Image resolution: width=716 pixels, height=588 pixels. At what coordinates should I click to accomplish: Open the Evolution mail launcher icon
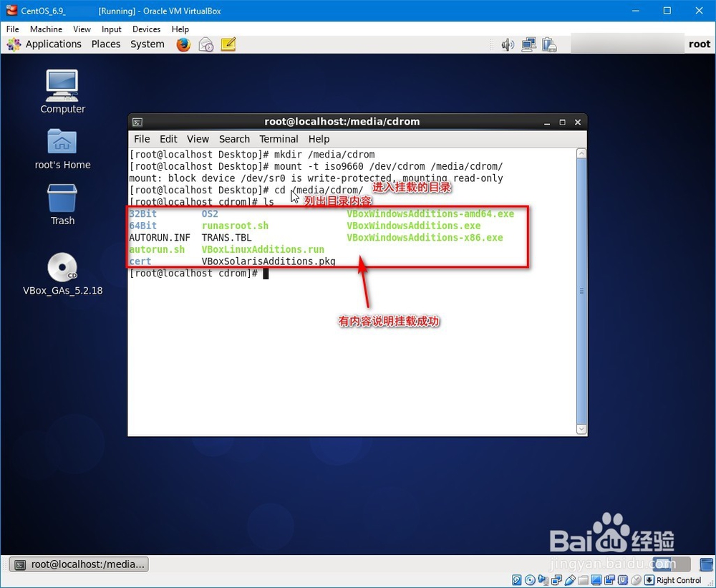[x=206, y=44]
